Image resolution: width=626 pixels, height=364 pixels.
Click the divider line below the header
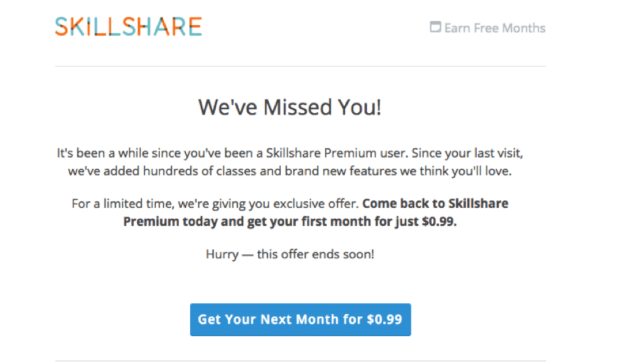(300, 66)
